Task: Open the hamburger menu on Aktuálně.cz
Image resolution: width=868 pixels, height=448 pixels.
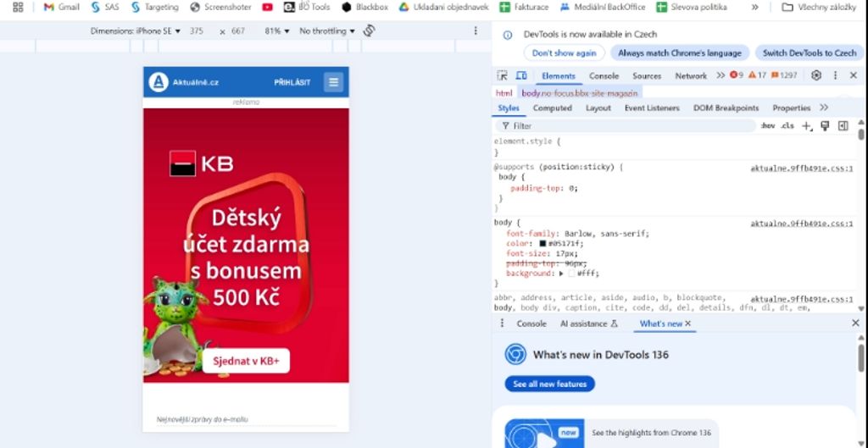Action: click(x=333, y=82)
